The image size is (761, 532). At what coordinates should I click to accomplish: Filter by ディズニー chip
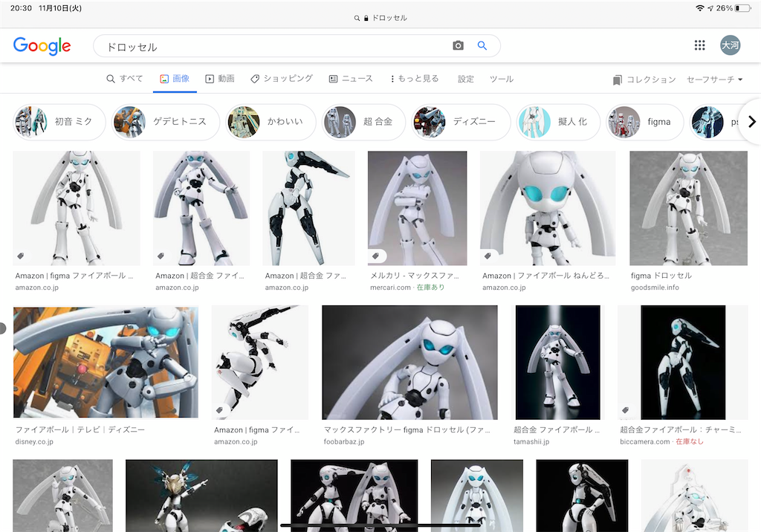[461, 122]
